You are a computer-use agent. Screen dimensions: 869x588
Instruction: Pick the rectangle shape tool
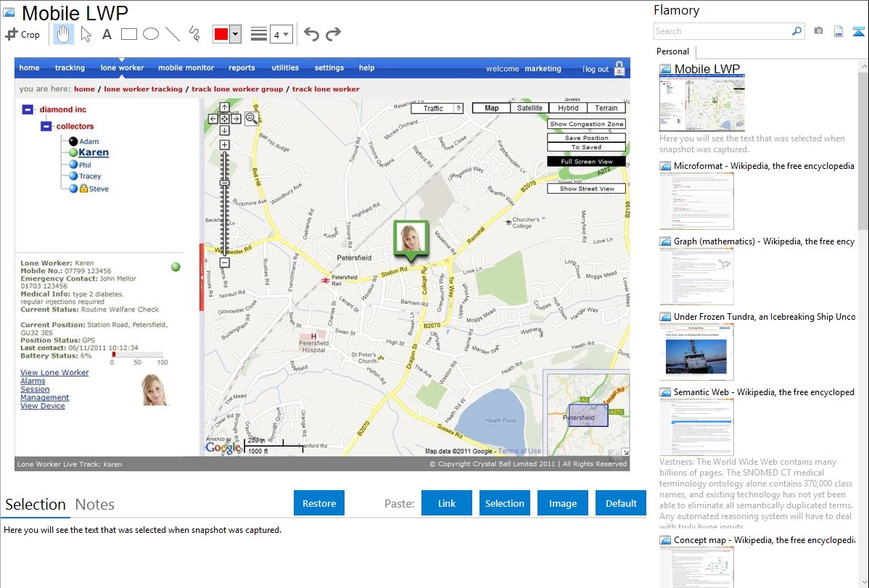(129, 34)
